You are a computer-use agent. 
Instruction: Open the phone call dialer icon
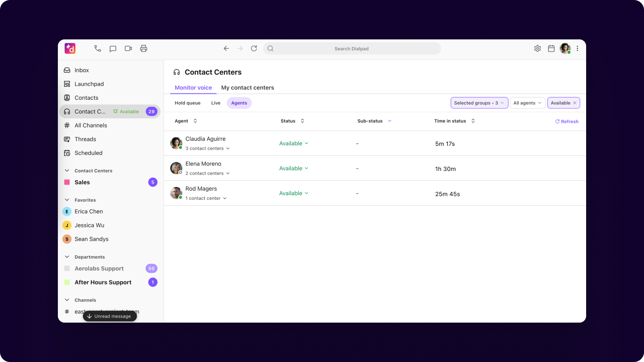pos(98,49)
